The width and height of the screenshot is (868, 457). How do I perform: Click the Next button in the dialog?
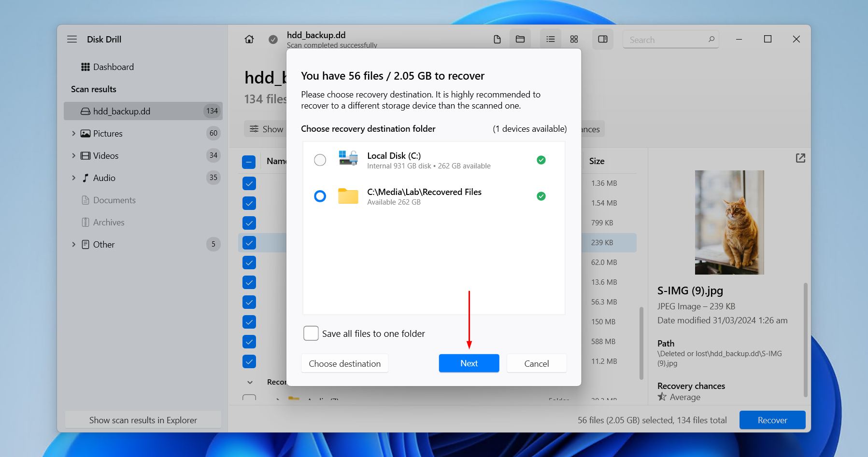click(x=469, y=363)
